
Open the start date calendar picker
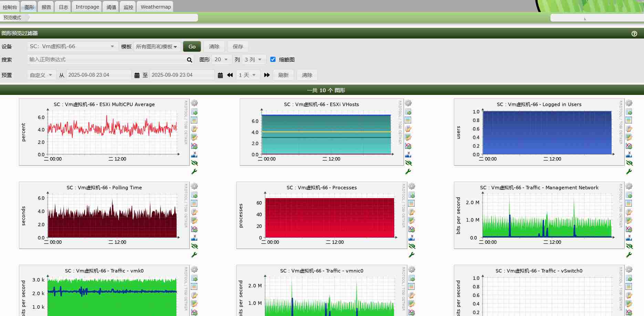(x=137, y=75)
